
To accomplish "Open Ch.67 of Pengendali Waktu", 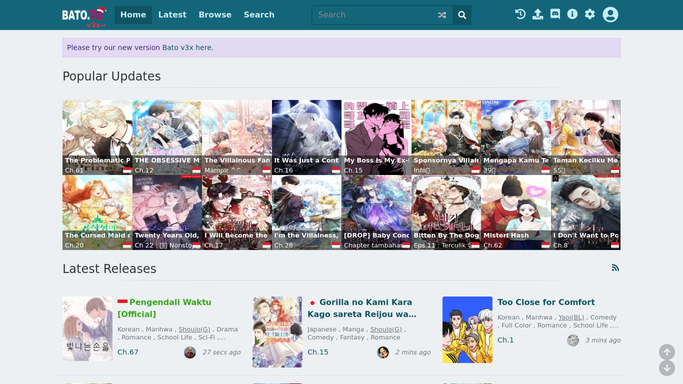I will point(128,352).
